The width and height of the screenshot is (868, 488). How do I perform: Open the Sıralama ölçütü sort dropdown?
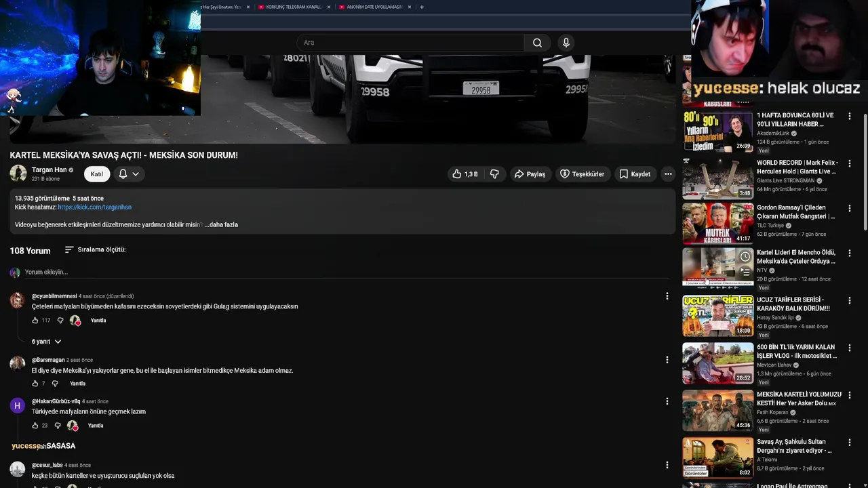95,249
